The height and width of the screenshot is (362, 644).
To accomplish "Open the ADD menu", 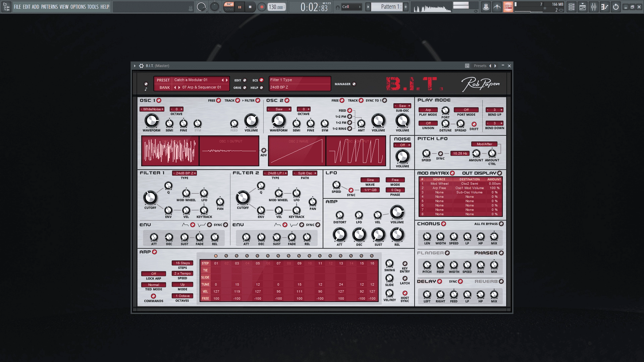I will click(x=36, y=7).
